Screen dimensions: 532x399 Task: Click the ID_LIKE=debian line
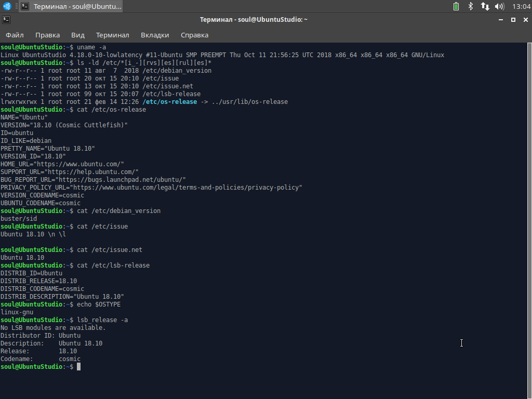[x=26, y=141]
